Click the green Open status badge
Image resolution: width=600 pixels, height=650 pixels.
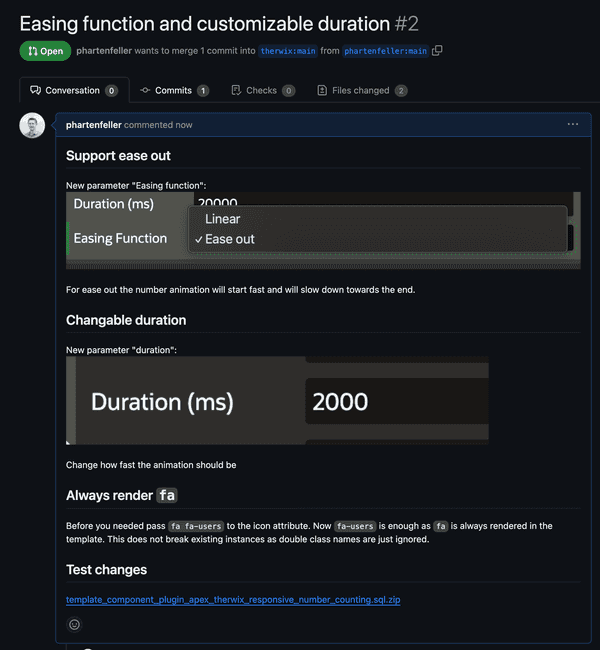tap(45, 51)
